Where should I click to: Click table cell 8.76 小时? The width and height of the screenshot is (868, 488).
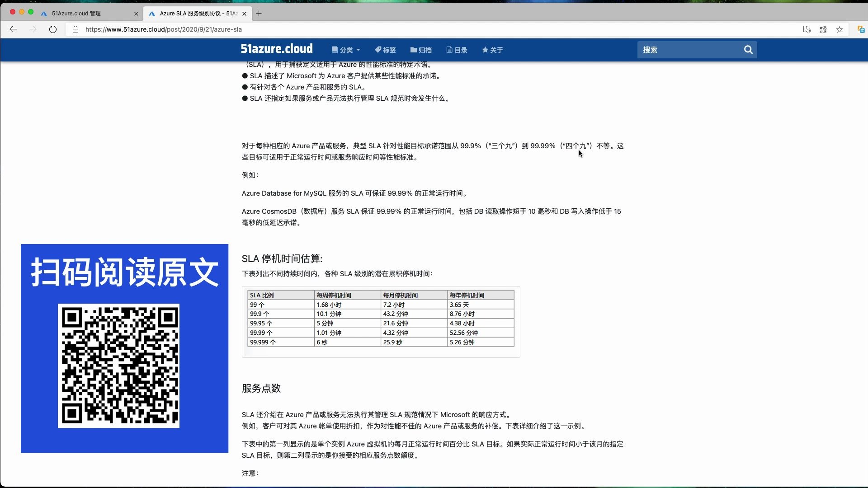click(481, 314)
